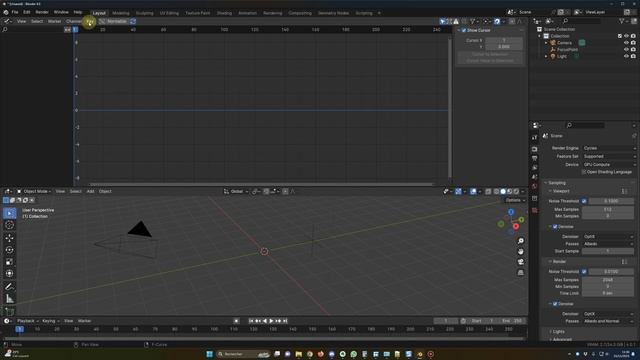Hide FocusPoint with its eye icon
Screen dimensions: 640x360
pos(626,49)
